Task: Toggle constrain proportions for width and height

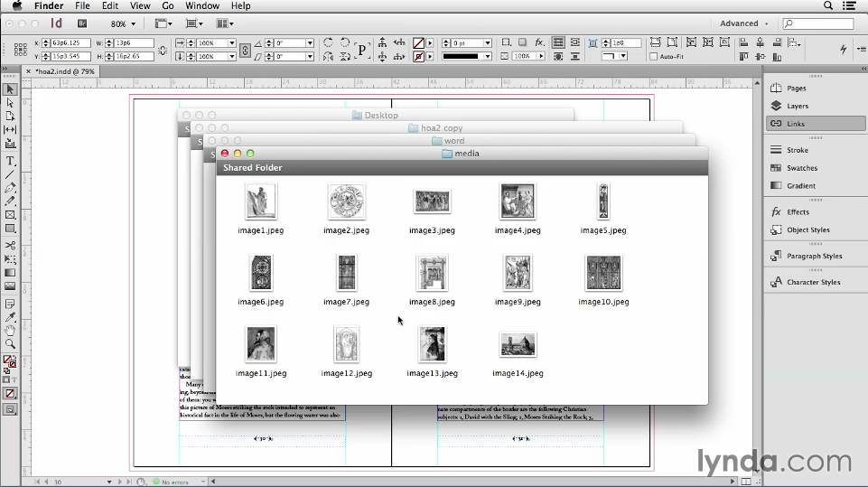Action: pos(163,50)
